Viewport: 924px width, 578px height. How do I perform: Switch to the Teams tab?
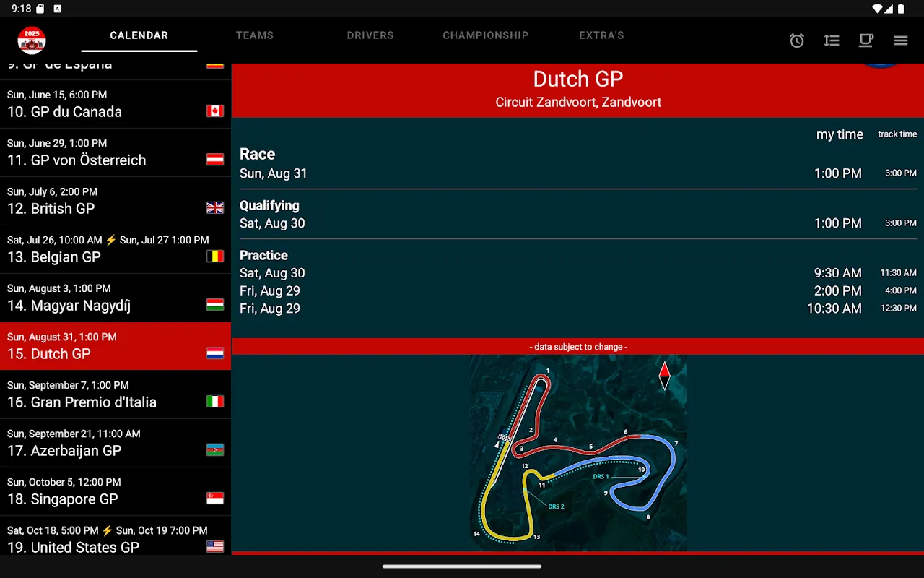click(x=255, y=35)
